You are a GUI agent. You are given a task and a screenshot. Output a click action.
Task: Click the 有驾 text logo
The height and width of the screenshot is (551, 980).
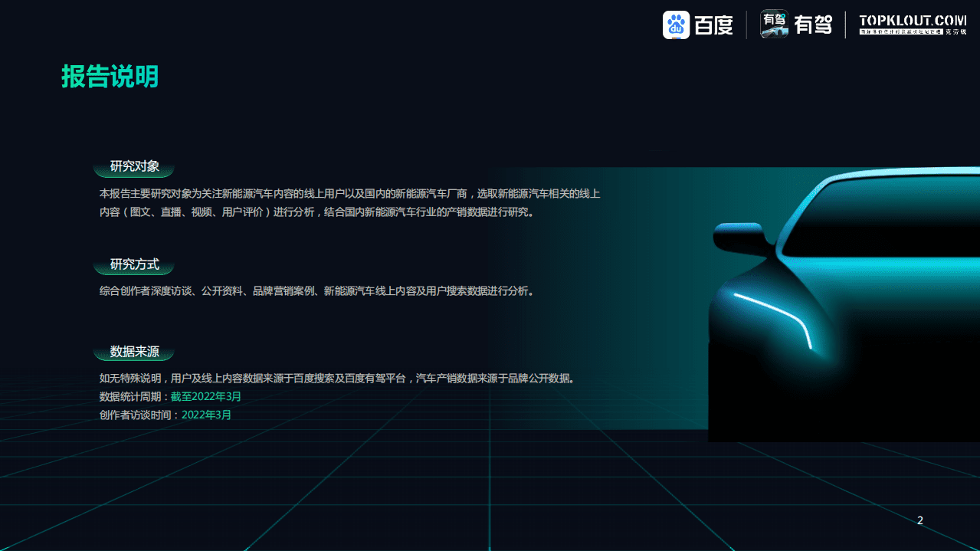point(814,25)
